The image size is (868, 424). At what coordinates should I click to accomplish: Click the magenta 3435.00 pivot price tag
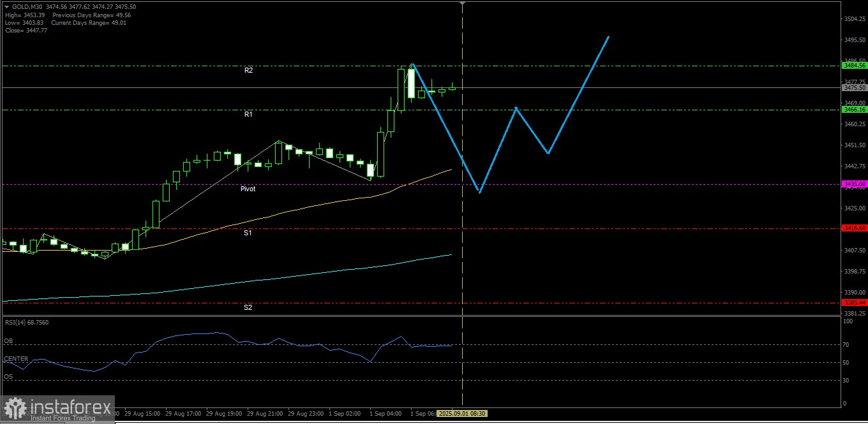[855, 184]
